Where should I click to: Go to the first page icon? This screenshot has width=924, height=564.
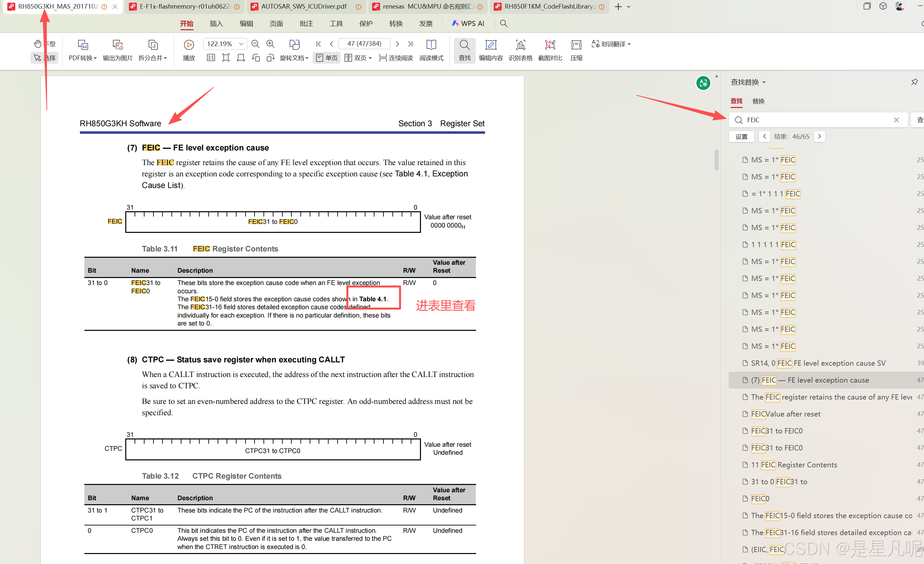pos(318,44)
